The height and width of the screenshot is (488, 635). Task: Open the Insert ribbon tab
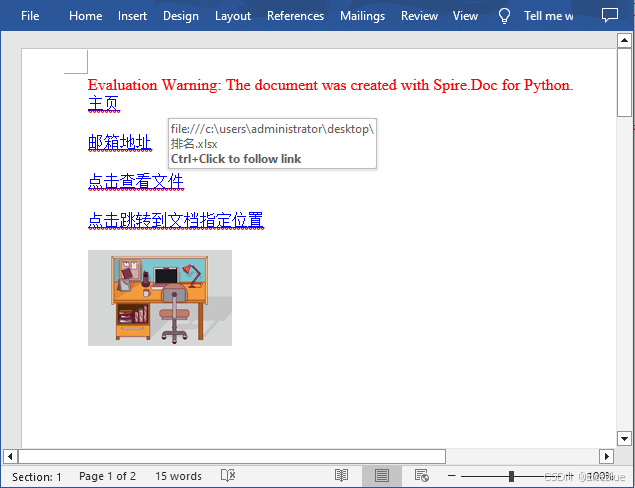coord(132,16)
